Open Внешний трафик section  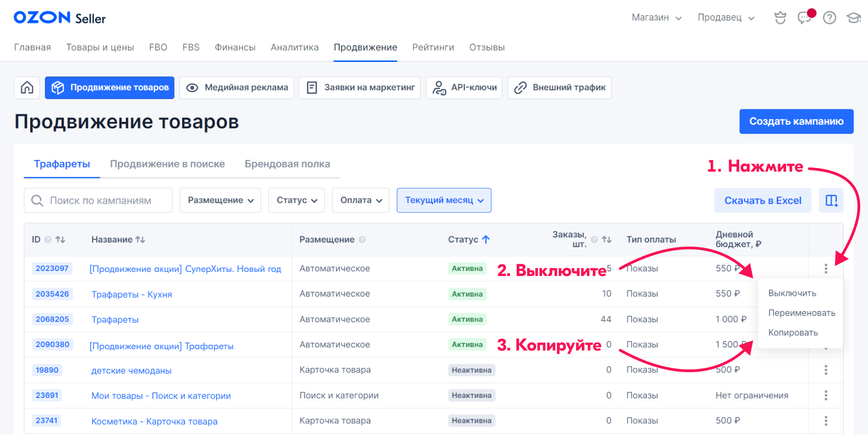(x=560, y=88)
